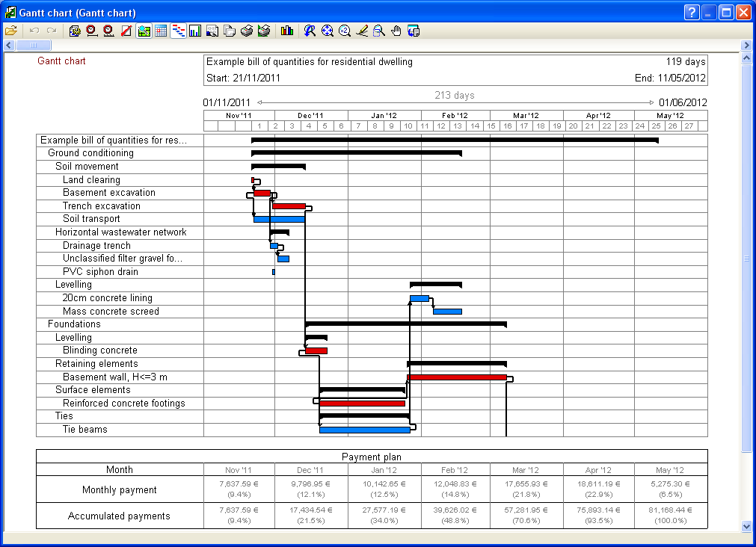Select the pan hand tool
Viewport: 756px width, 547px height.
(396, 31)
